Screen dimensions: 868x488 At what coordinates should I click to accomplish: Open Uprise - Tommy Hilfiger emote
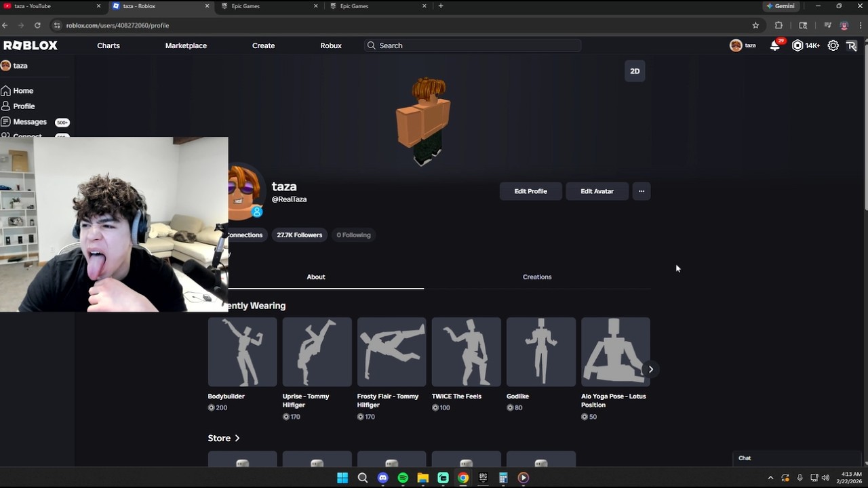(317, 352)
